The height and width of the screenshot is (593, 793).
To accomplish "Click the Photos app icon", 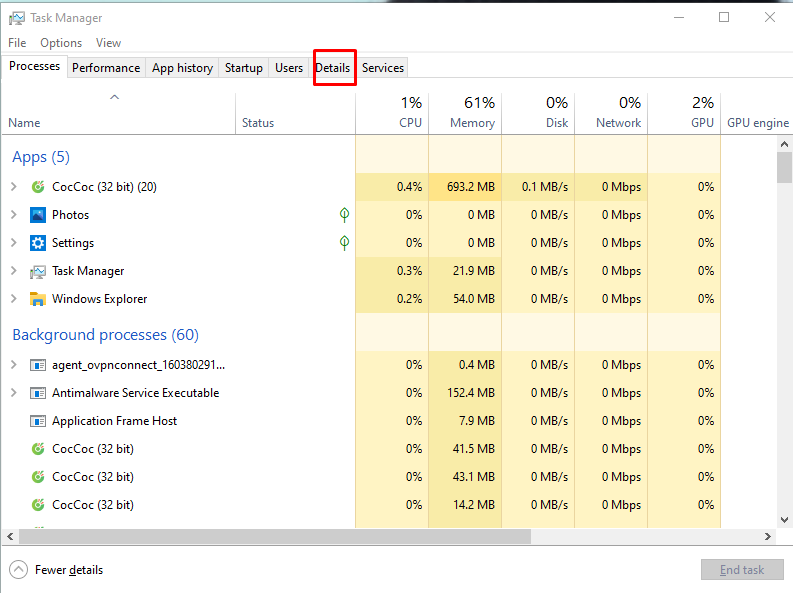I will pos(38,215).
